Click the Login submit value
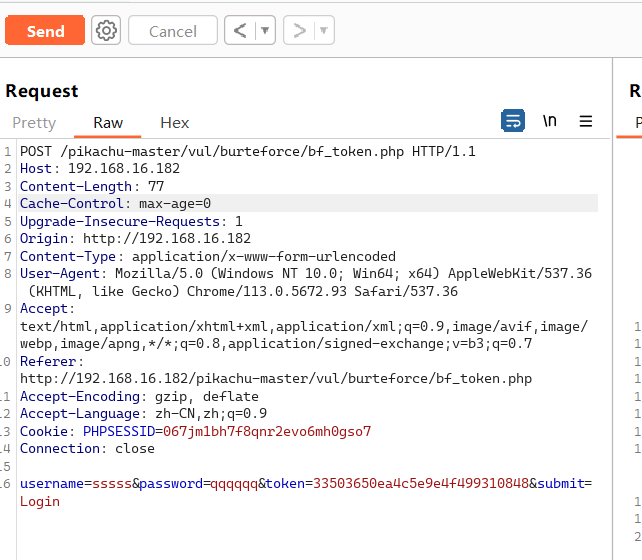The height and width of the screenshot is (560, 642). (x=40, y=501)
